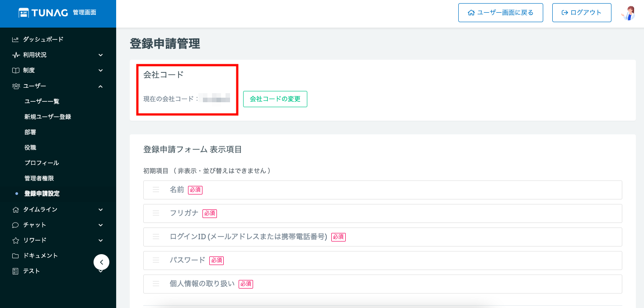Click the drag handle for パスワード row
The width and height of the screenshot is (644, 308).
156,261
